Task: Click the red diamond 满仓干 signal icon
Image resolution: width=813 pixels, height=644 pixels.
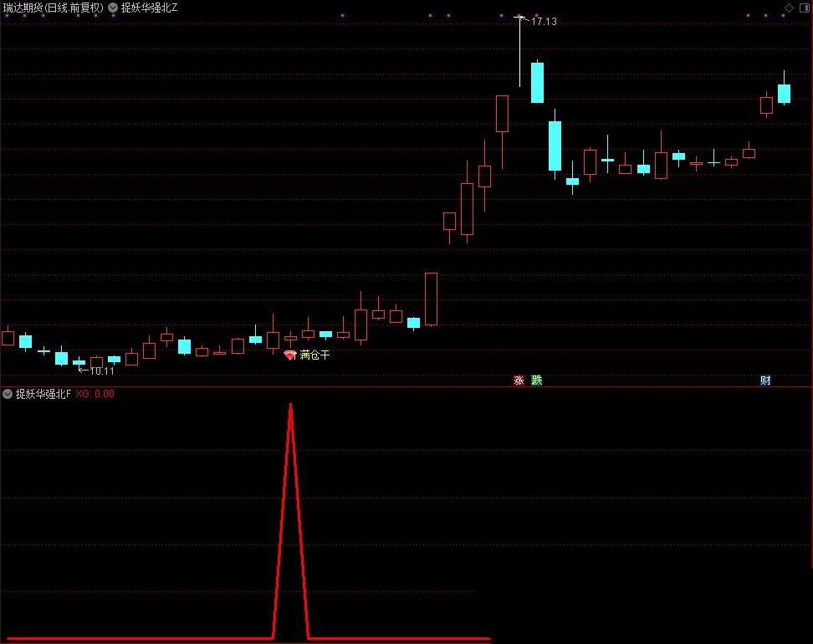Action: tap(290, 355)
